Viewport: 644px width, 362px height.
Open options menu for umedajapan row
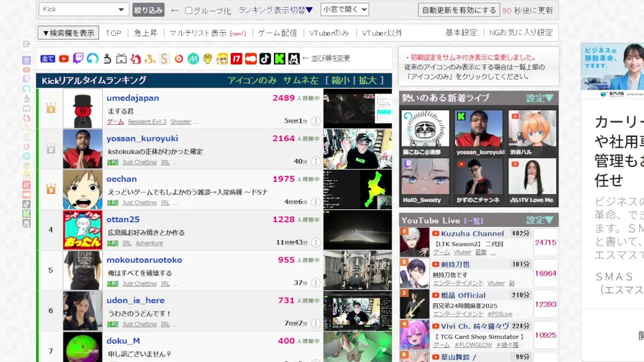[x=315, y=121]
